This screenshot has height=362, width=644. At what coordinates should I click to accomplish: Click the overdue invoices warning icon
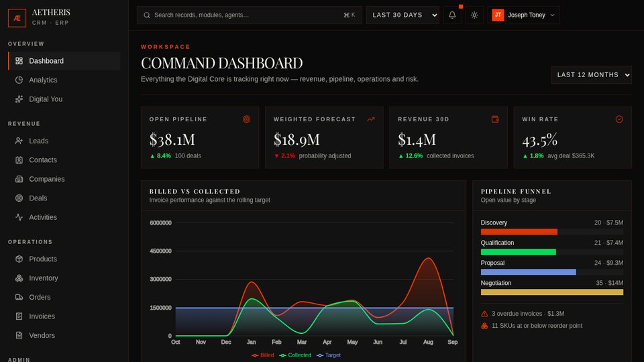pyautogui.click(x=484, y=314)
